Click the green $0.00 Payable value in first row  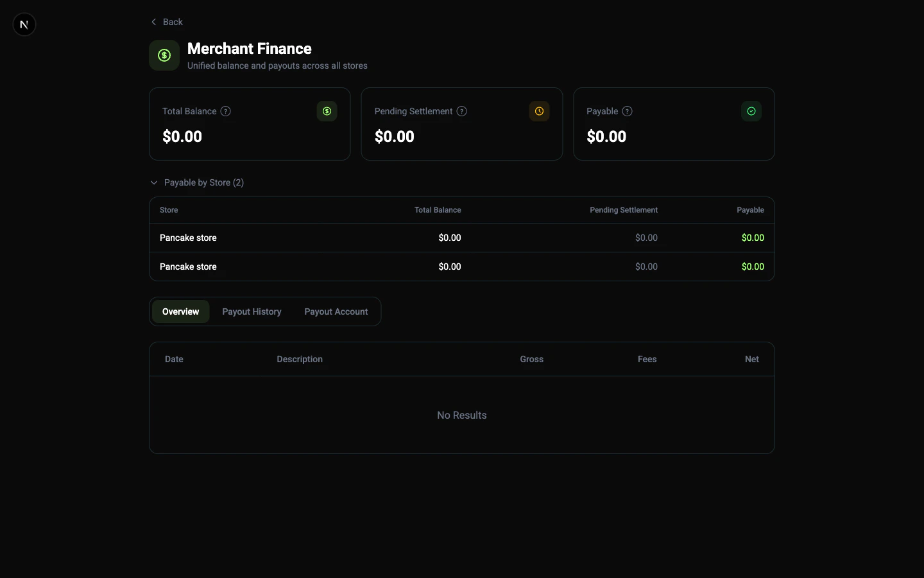pyautogui.click(x=752, y=238)
